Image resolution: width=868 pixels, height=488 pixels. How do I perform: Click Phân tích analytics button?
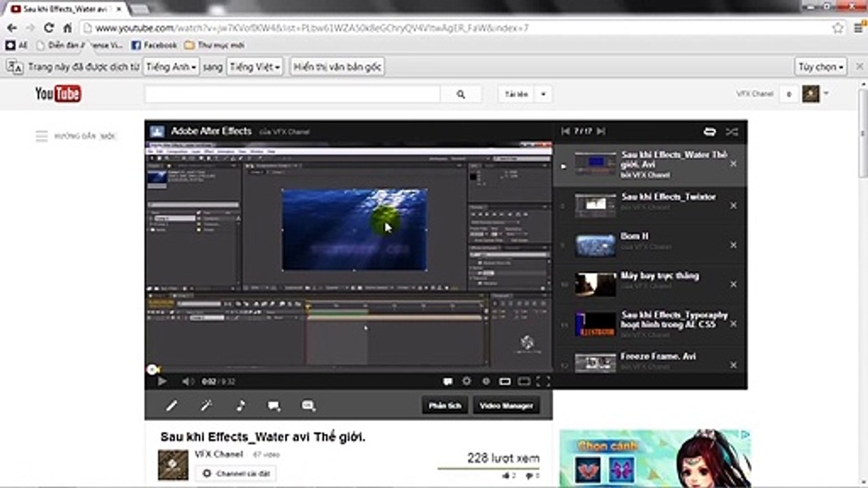click(445, 405)
